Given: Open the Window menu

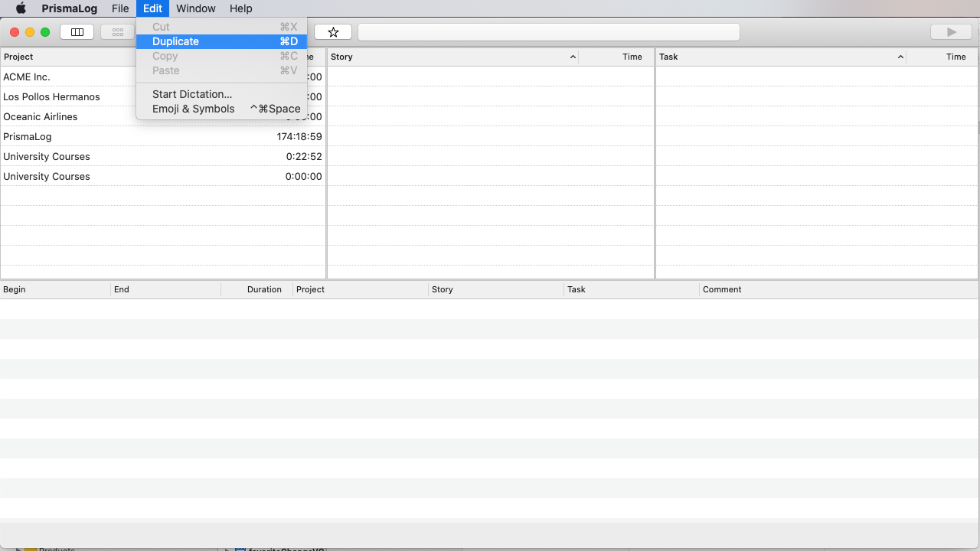Looking at the screenshot, I should pos(195,8).
